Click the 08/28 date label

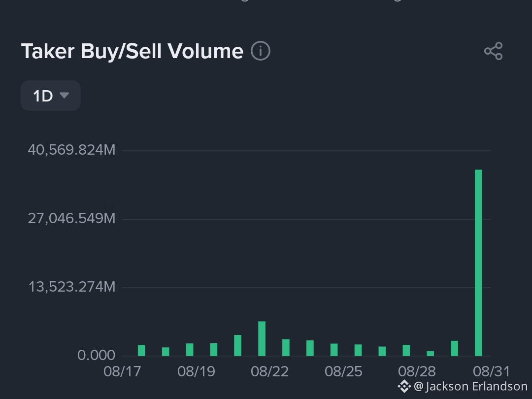tap(417, 371)
